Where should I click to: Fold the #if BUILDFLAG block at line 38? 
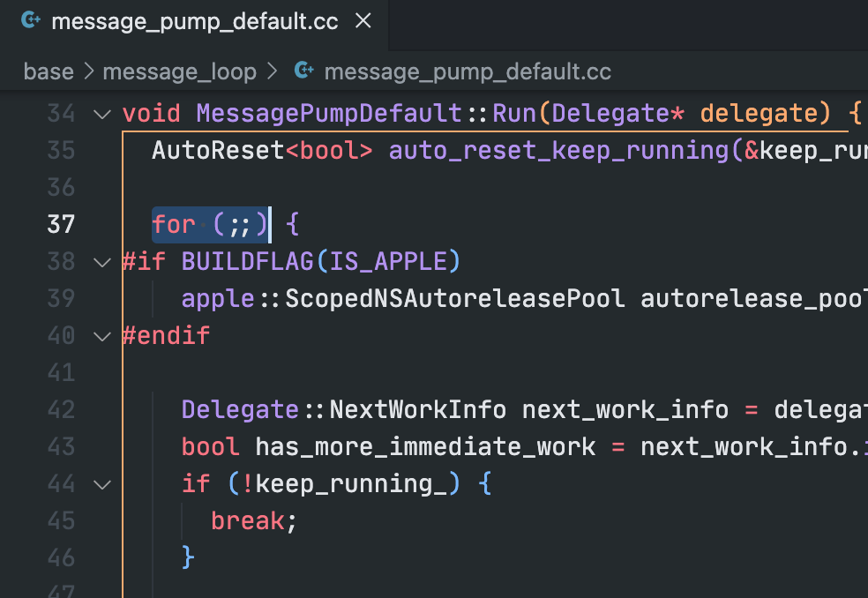(102, 262)
